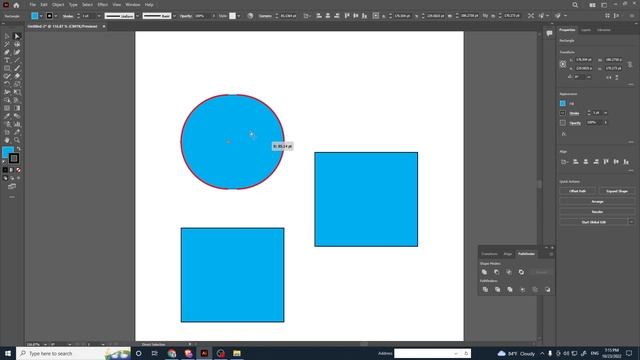
Task: Set paint mode to Color in toolbox
Action: coord(5,170)
